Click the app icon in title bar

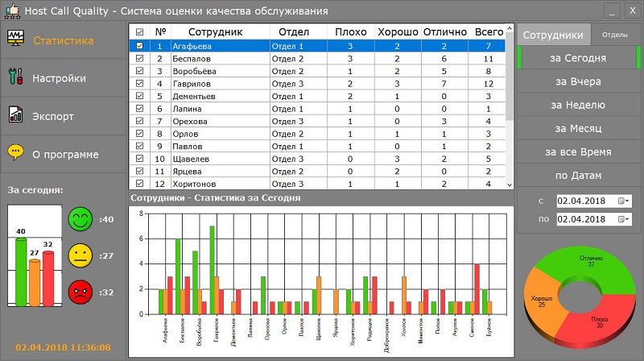pos(10,11)
